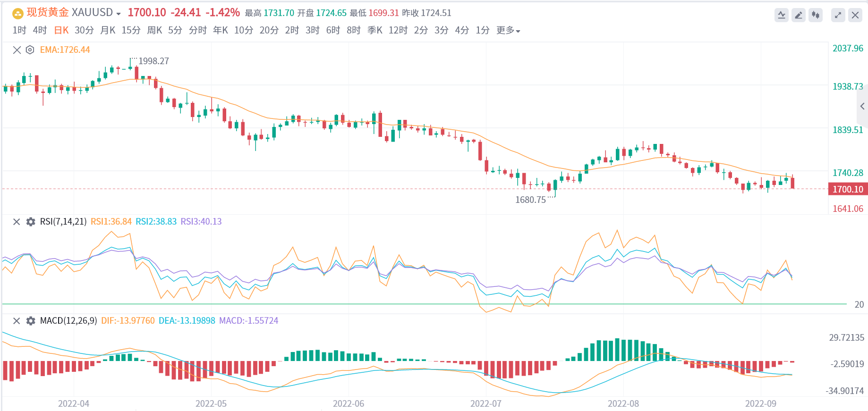Expand the collapsed right side panel arrow
The height and width of the screenshot is (411, 868).
pos(862,106)
